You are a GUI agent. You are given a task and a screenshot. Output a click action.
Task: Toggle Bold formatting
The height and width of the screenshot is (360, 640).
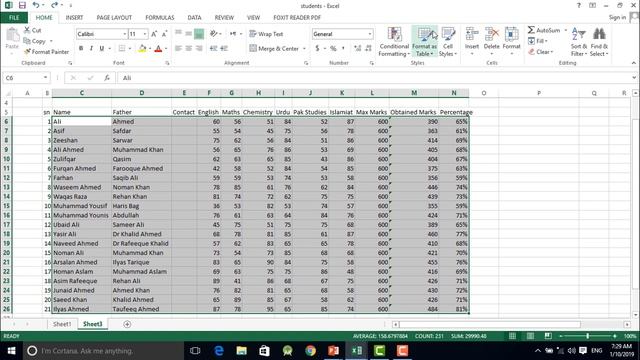point(81,49)
